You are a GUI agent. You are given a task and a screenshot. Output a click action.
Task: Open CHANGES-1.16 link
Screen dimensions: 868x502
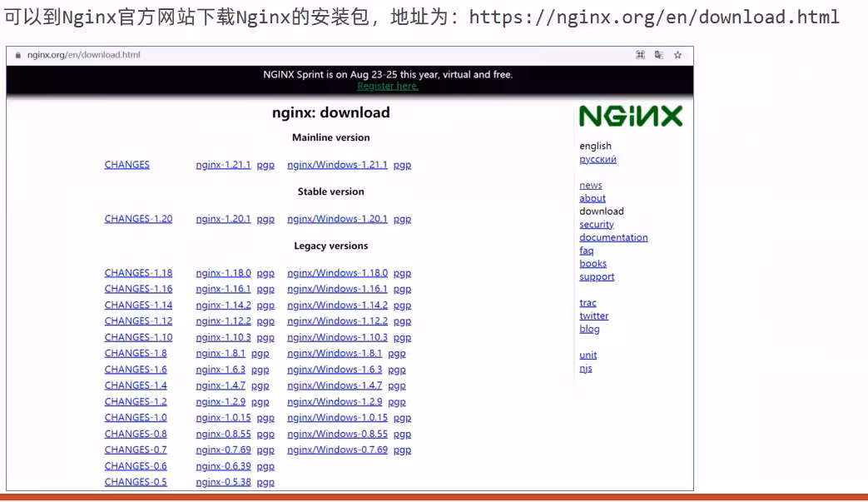tap(138, 289)
